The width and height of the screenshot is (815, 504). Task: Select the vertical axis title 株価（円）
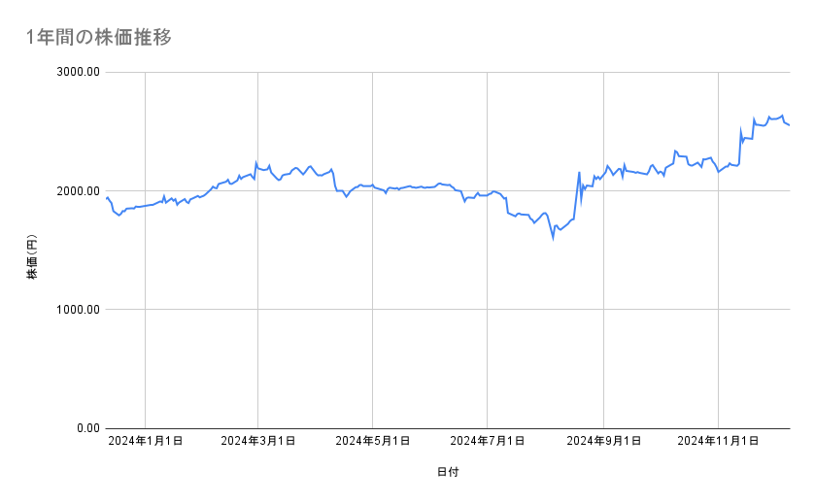pyautogui.click(x=33, y=256)
